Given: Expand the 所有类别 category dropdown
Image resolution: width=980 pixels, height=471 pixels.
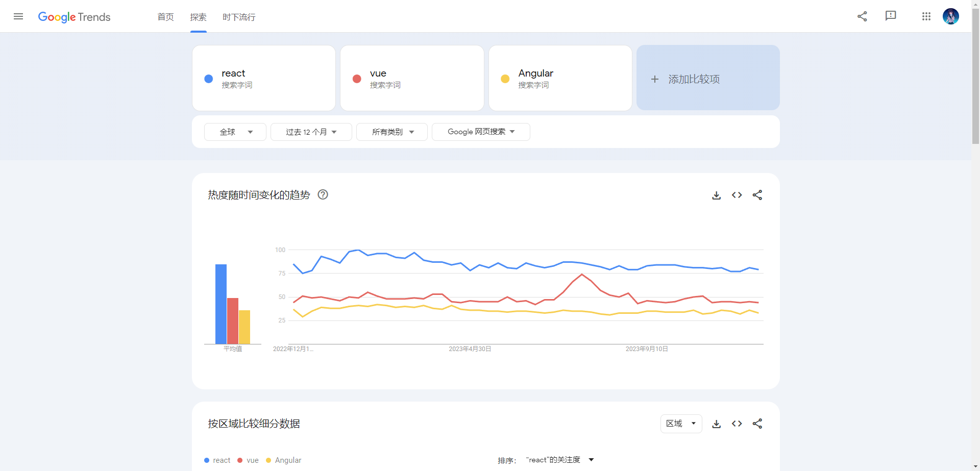Looking at the screenshot, I should point(392,132).
